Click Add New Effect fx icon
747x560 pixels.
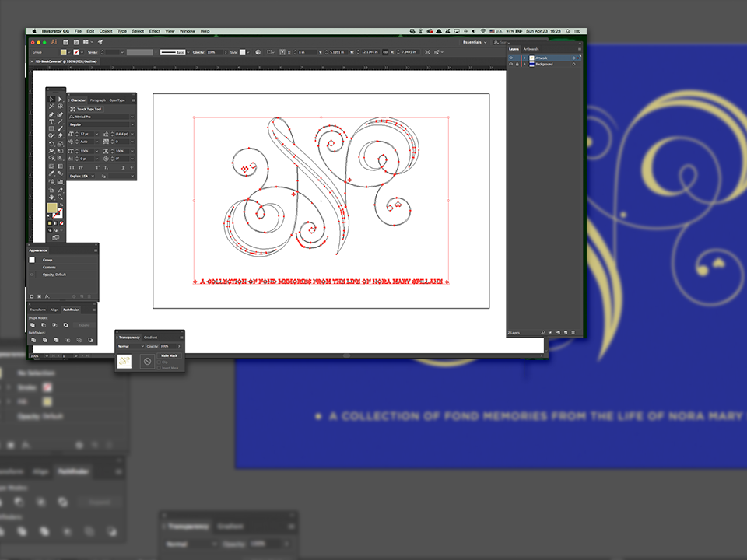(x=47, y=296)
